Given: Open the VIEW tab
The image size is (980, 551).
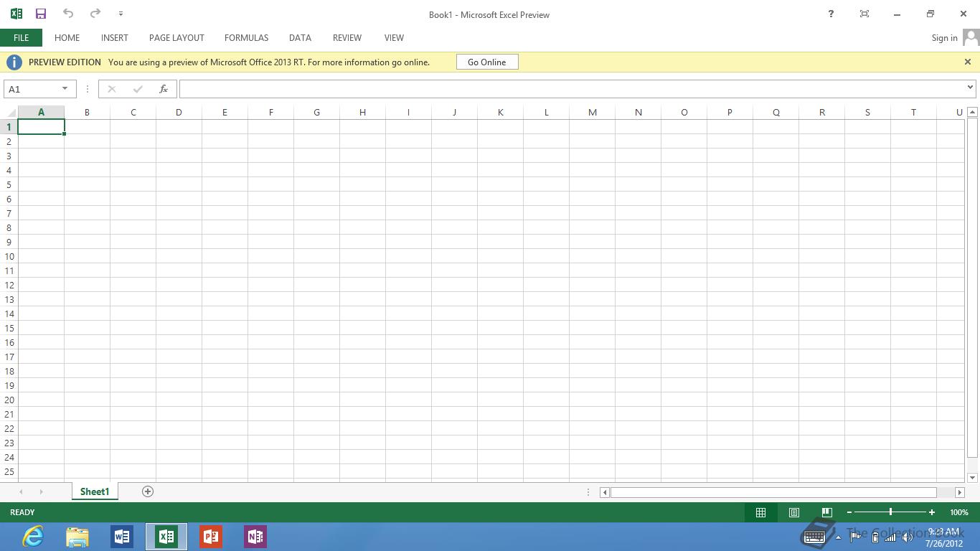Looking at the screenshot, I should (394, 37).
